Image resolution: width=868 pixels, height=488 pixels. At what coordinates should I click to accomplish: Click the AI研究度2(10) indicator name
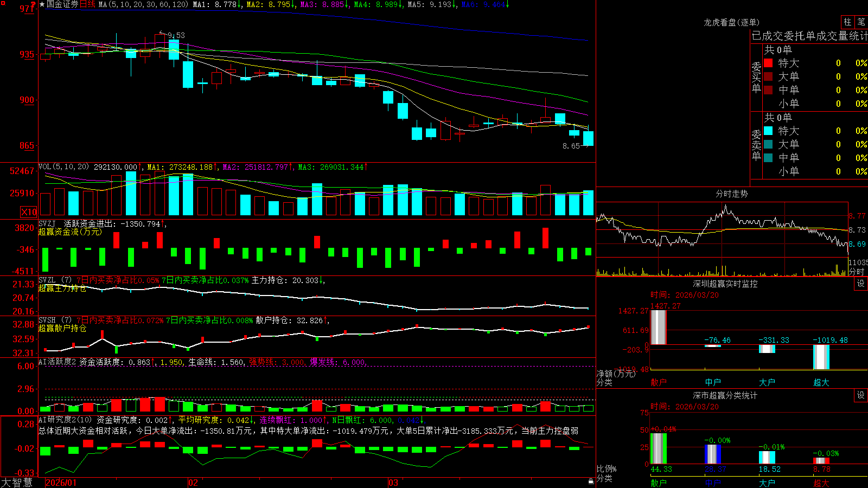65,420
